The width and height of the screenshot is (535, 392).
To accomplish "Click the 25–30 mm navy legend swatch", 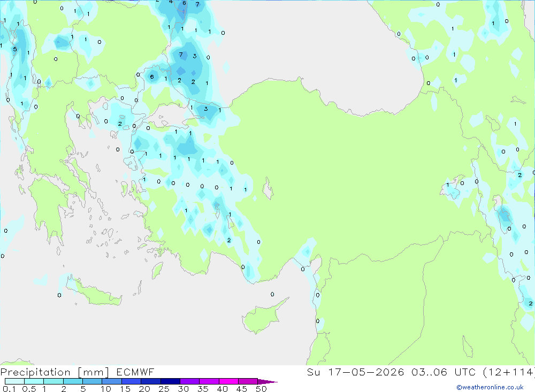I will (x=170, y=381).
